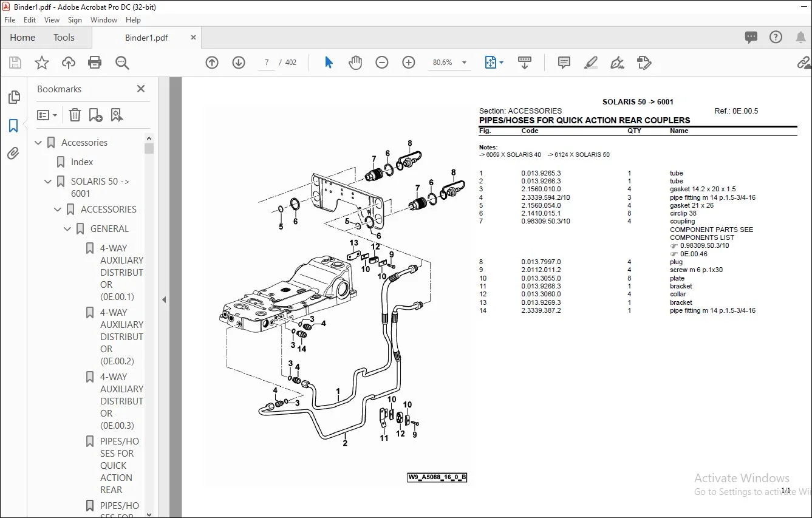Open the Edit menu

tap(30, 20)
